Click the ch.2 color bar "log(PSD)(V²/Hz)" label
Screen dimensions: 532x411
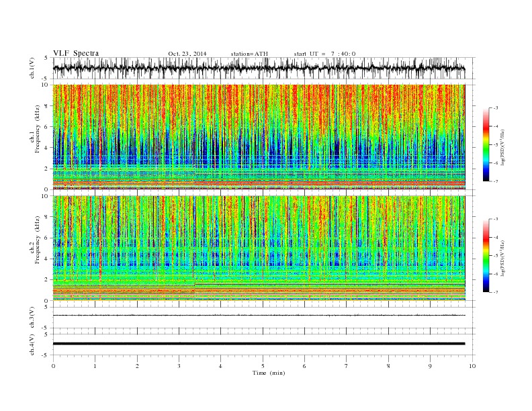504,259
